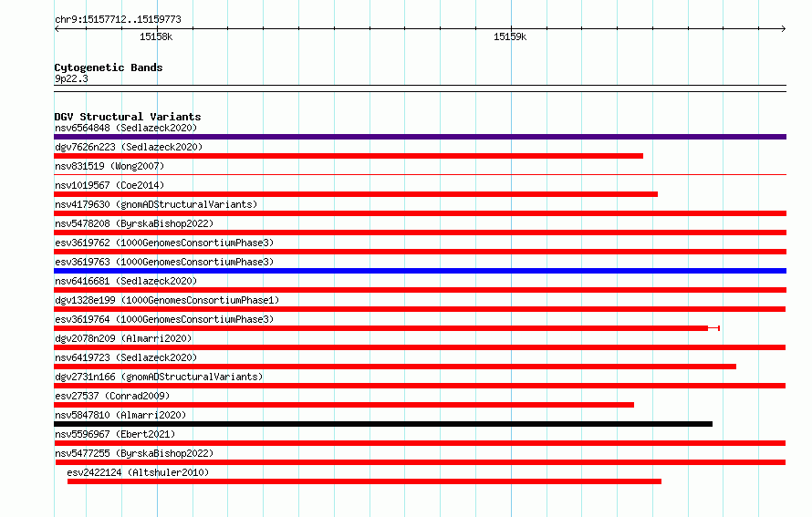Select the red bar under nsv6419723
The width and height of the screenshot is (812, 517).
[395, 367]
